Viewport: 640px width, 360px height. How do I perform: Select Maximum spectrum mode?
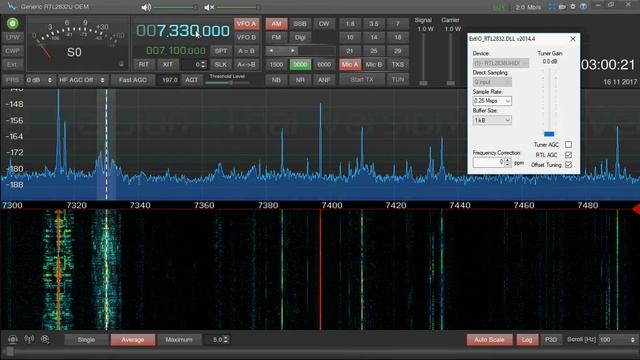tap(179, 340)
